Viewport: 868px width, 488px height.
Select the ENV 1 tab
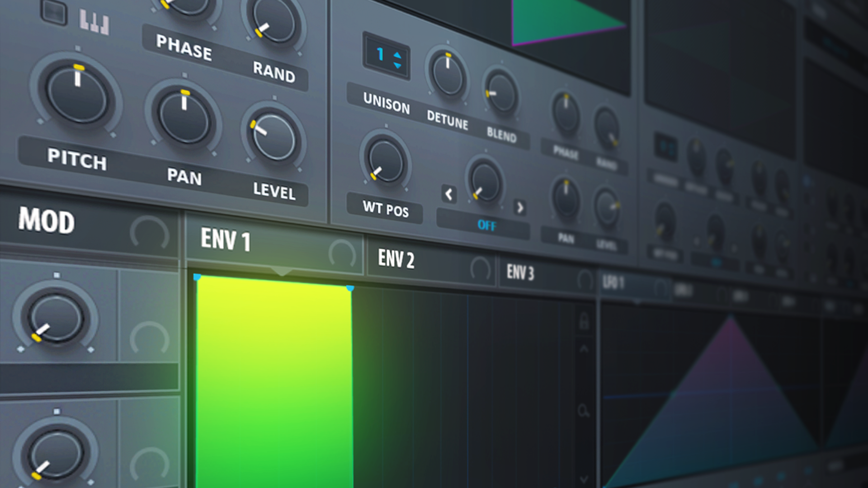pyautogui.click(x=274, y=245)
